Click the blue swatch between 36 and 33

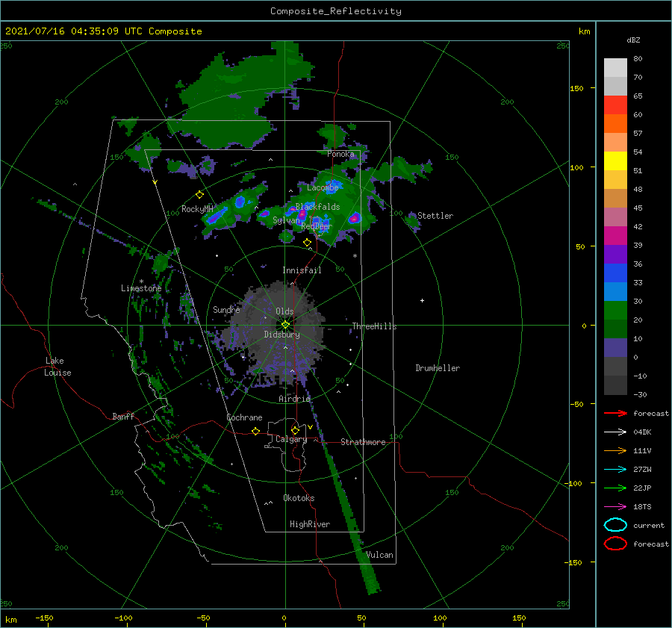pos(615,273)
